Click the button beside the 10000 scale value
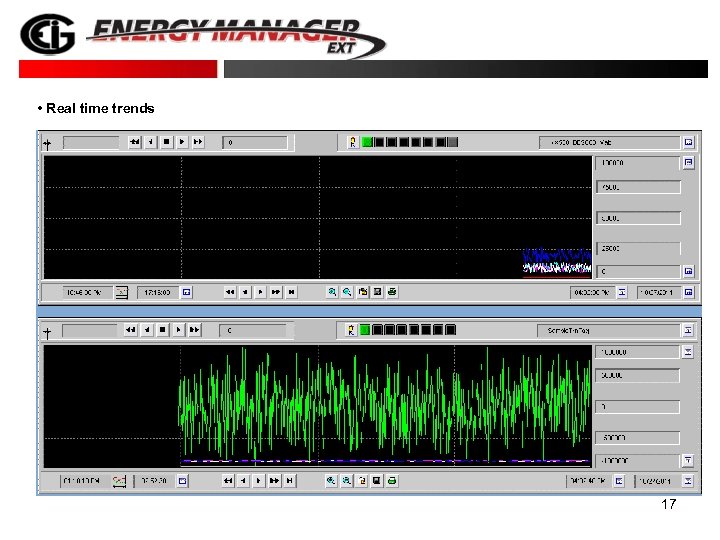 688,163
